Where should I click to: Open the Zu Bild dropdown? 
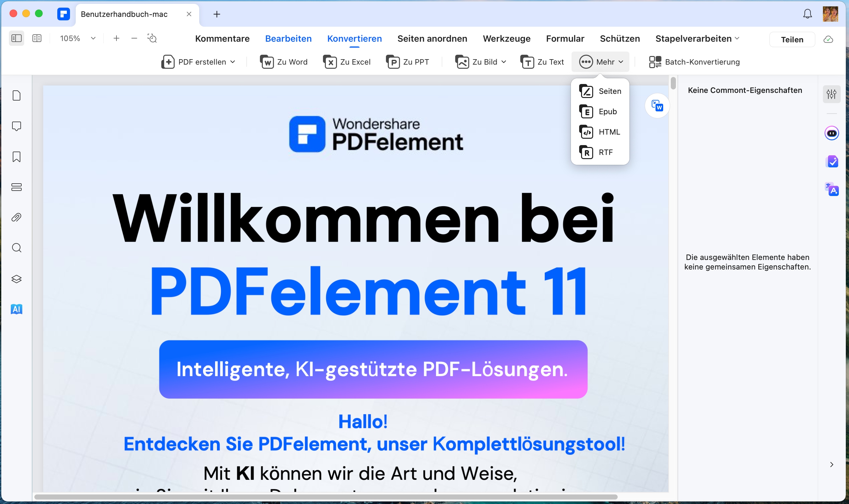tap(480, 62)
